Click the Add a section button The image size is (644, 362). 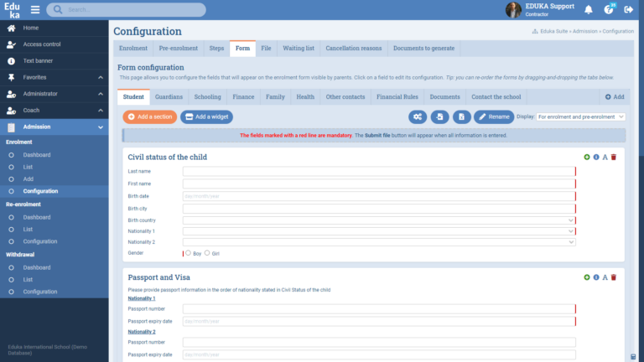click(149, 117)
